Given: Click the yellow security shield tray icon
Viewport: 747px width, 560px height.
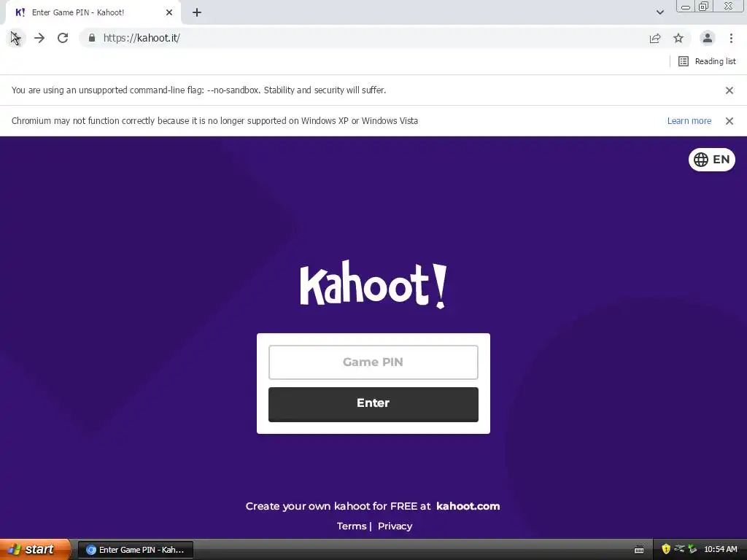Looking at the screenshot, I should (x=666, y=549).
